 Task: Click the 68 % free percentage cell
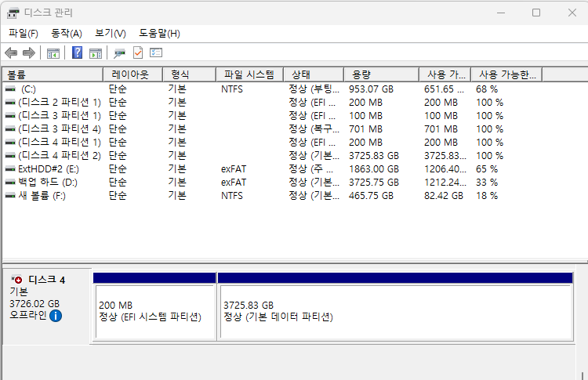coord(487,89)
